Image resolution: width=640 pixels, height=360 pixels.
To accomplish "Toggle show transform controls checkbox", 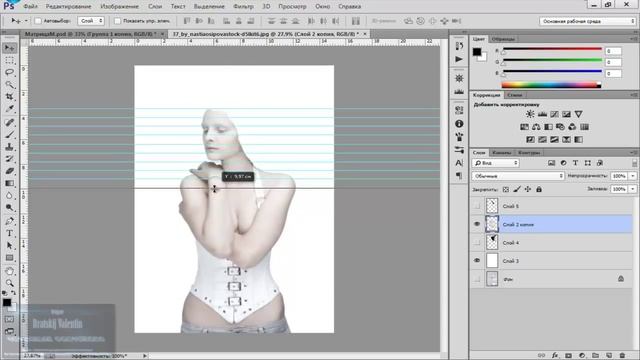I will click(118, 21).
